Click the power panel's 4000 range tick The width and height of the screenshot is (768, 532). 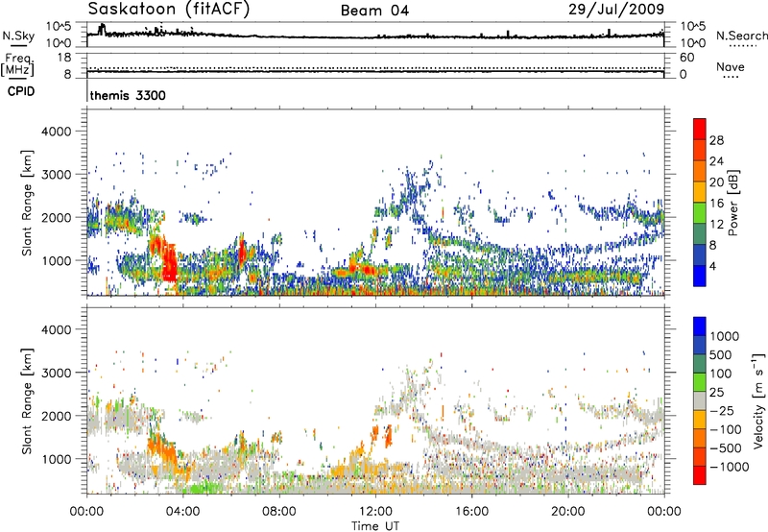[56, 132]
